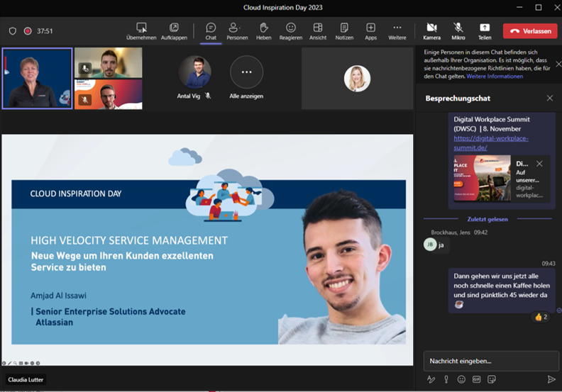The width and height of the screenshot is (562, 392).
Task: Open the Digital Workplace Summit link preview image
Action: tap(482, 178)
